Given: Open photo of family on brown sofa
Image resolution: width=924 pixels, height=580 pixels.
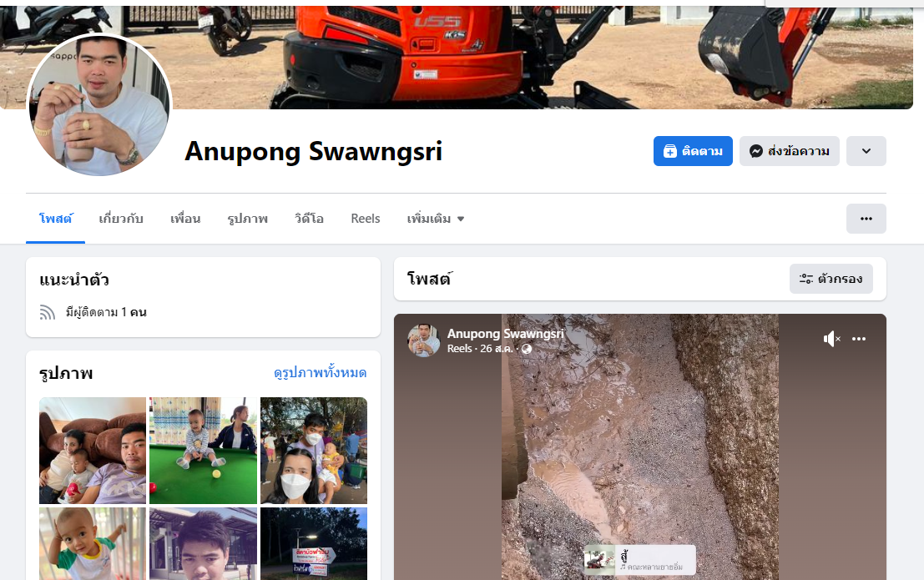Looking at the screenshot, I should 93,451.
